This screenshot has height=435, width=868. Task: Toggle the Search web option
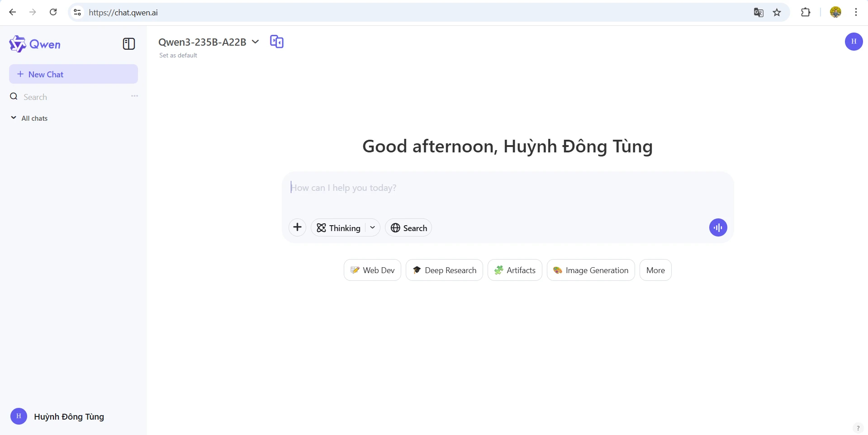point(408,228)
